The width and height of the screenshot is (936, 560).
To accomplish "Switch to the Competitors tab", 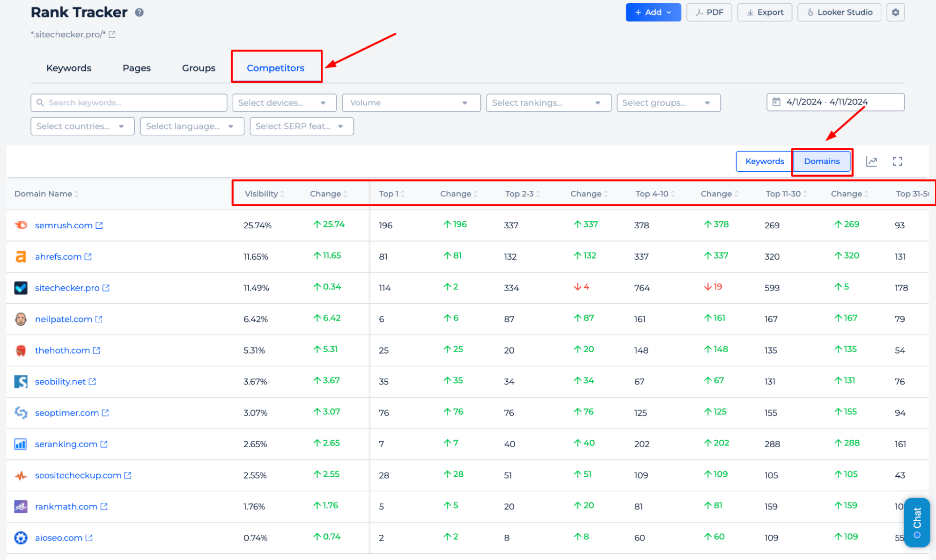I will click(x=275, y=66).
